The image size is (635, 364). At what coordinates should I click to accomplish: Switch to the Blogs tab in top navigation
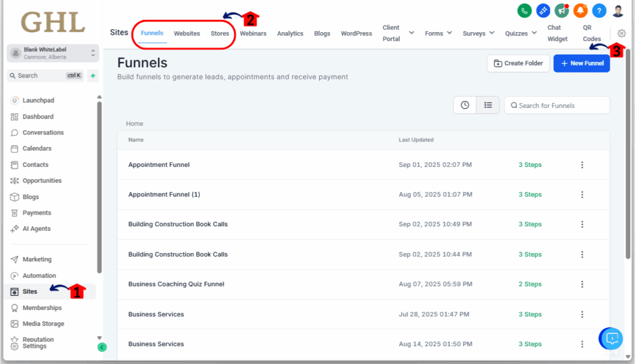[322, 33]
